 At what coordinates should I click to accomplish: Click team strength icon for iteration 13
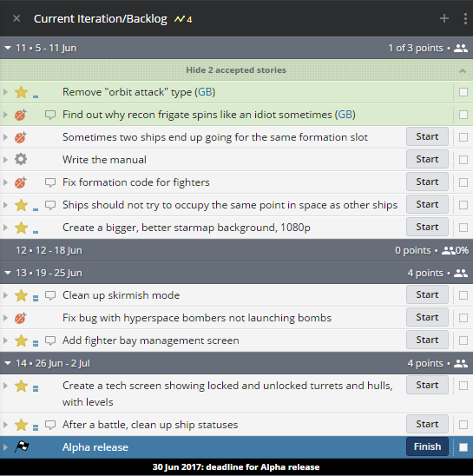(x=461, y=273)
